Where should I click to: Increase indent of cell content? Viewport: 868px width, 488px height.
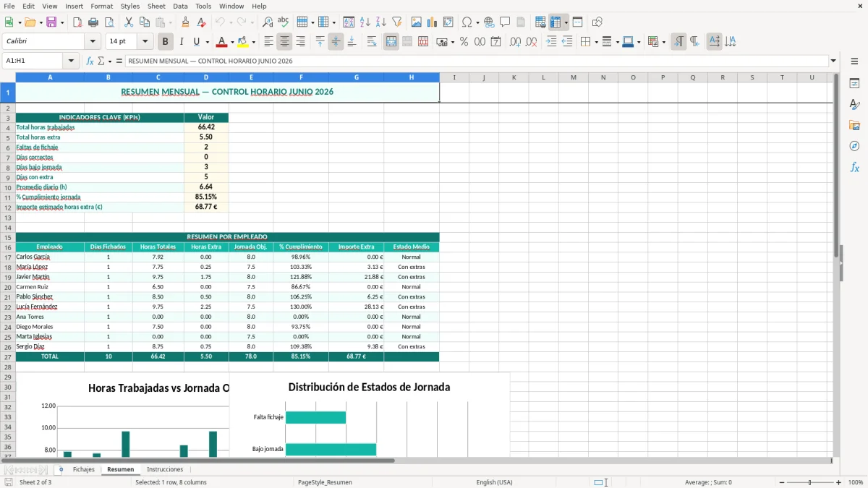tap(551, 42)
